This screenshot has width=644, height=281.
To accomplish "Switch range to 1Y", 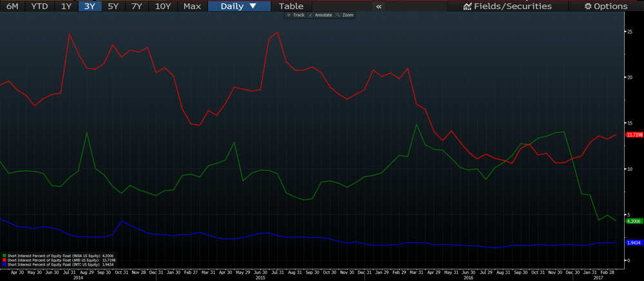I will coord(66,6).
